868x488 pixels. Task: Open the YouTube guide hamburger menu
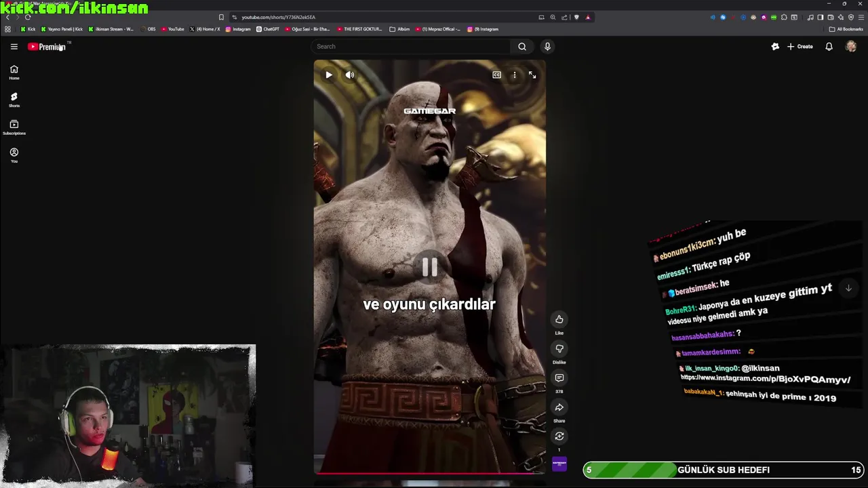[x=14, y=46]
